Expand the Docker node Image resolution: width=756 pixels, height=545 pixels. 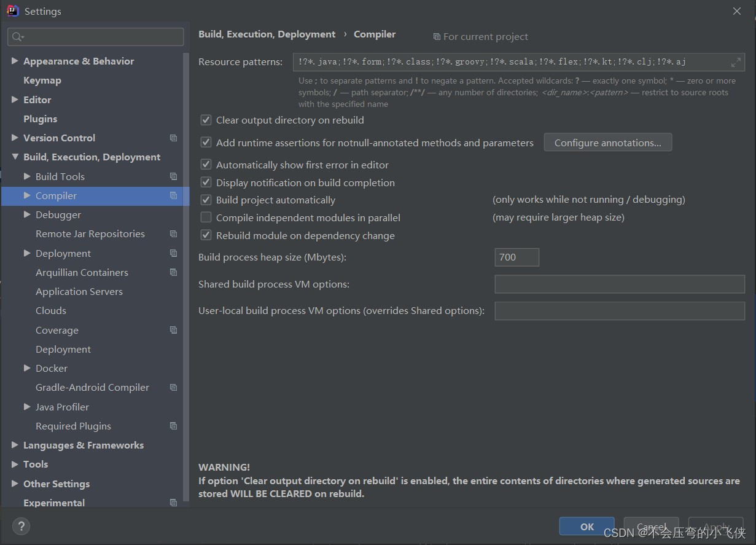tap(27, 368)
